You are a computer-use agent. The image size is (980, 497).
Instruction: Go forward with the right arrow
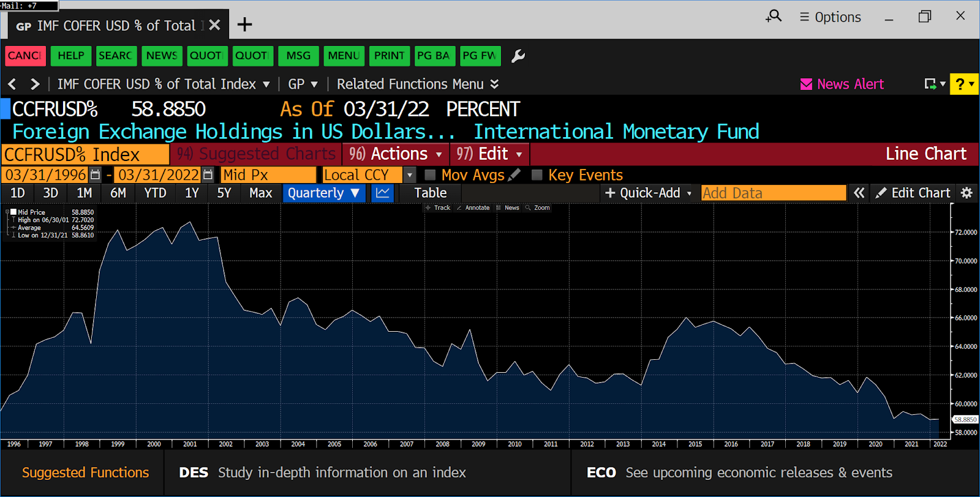point(35,84)
